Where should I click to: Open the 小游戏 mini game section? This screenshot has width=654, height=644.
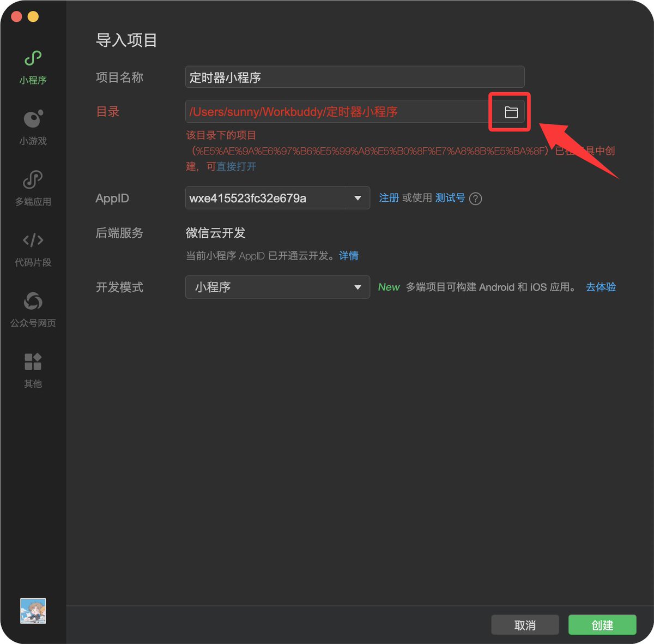click(33, 128)
